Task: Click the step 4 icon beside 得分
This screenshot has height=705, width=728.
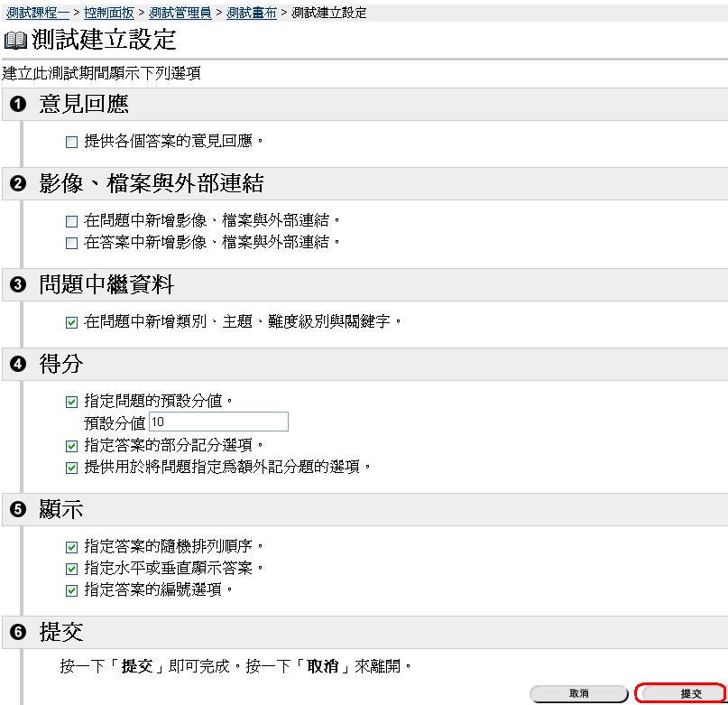Action: coord(18,365)
